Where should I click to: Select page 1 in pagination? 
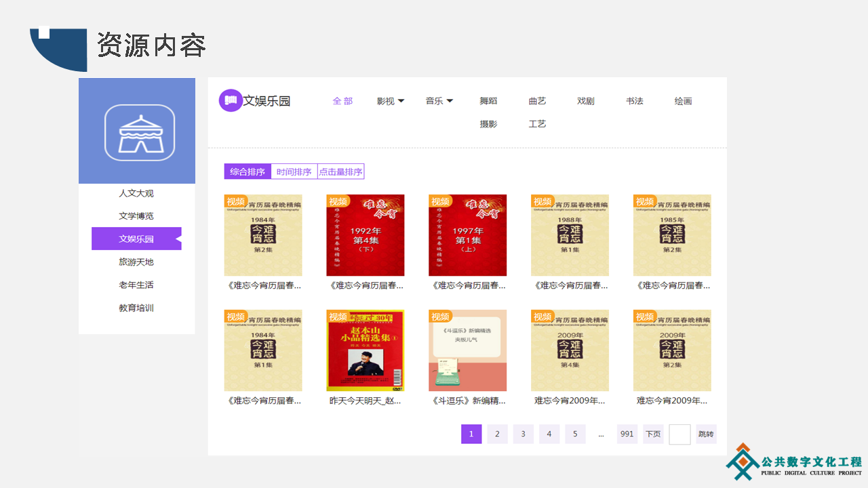(x=471, y=434)
